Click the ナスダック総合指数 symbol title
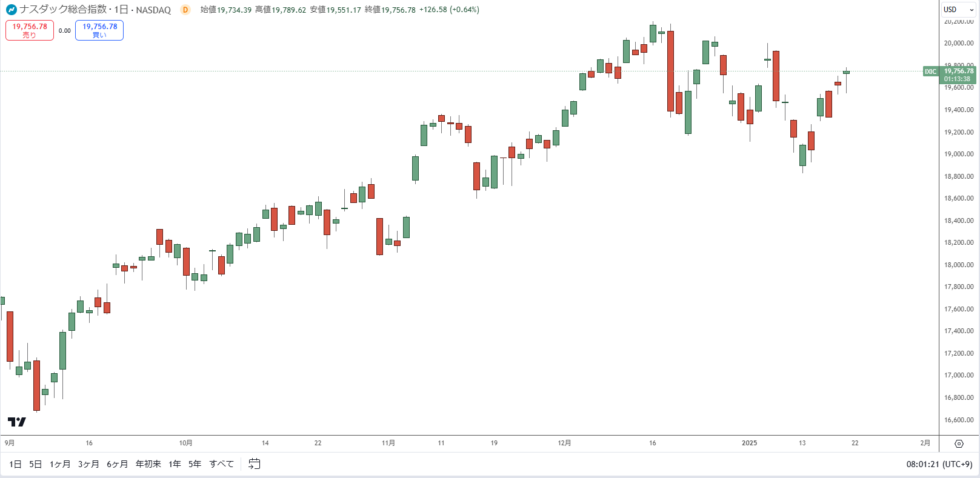The width and height of the screenshot is (980, 478). click(x=63, y=10)
